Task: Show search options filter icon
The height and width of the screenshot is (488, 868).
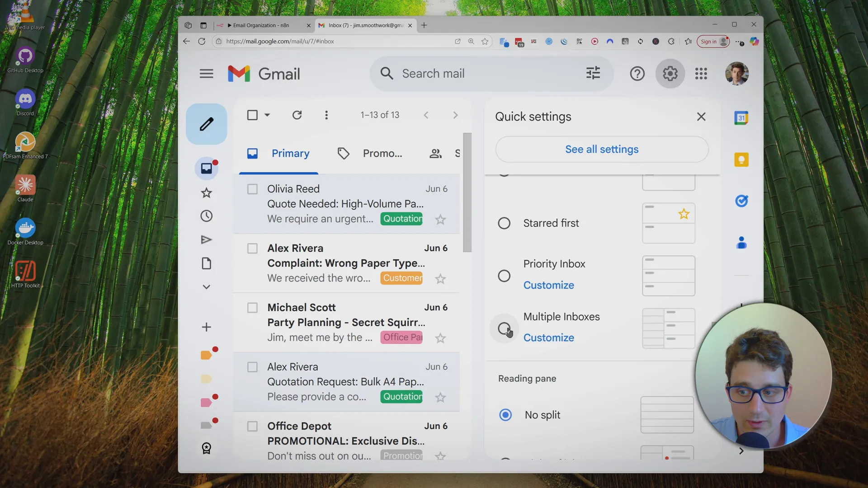Action: (x=593, y=73)
